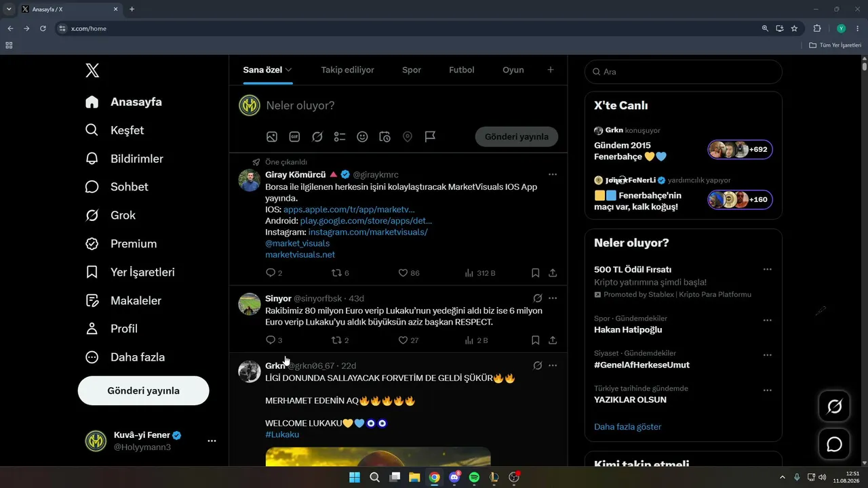
Task: Switch to the Futbol tab
Action: pyautogui.click(x=462, y=70)
